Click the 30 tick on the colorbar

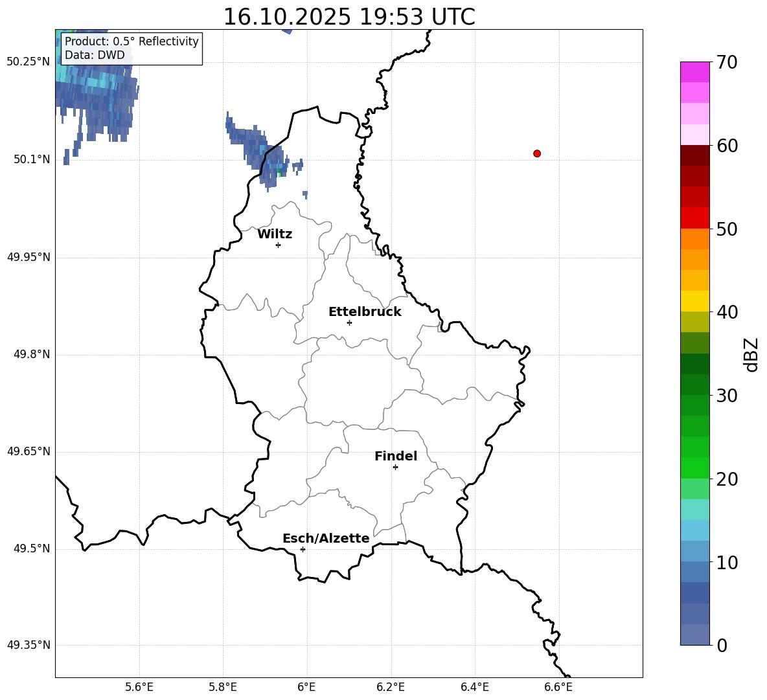[727, 396]
